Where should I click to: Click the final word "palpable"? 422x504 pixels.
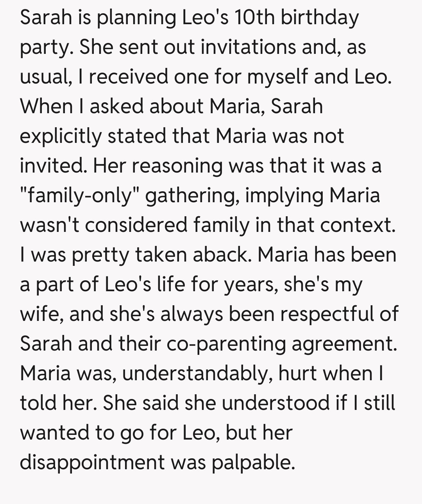coord(253,463)
